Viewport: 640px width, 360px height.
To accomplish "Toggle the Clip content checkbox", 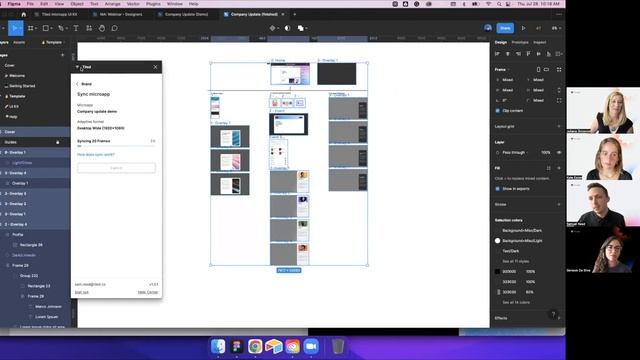I will 498,111.
